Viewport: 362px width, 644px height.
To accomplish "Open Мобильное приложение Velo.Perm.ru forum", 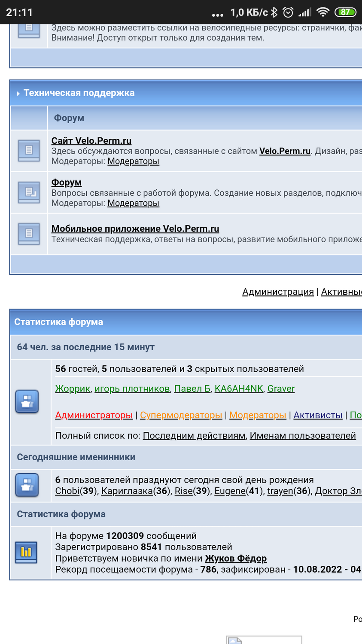I will coord(135,228).
